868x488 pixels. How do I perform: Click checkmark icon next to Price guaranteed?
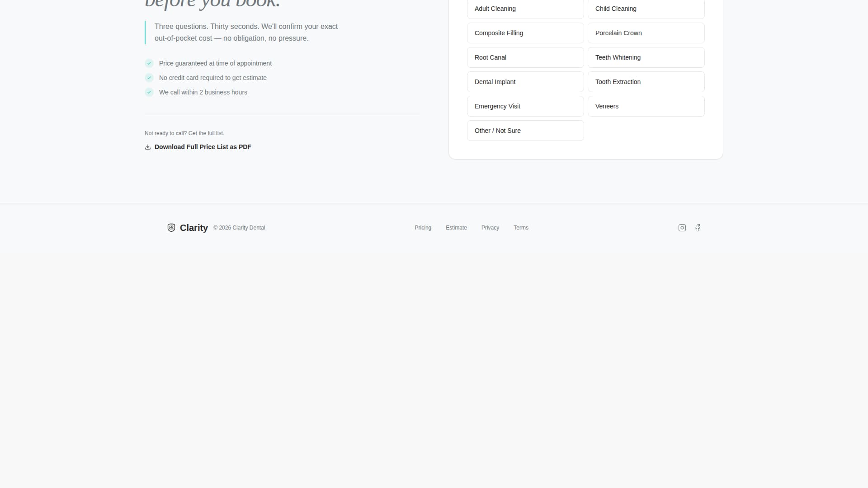[x=149, y=63]
